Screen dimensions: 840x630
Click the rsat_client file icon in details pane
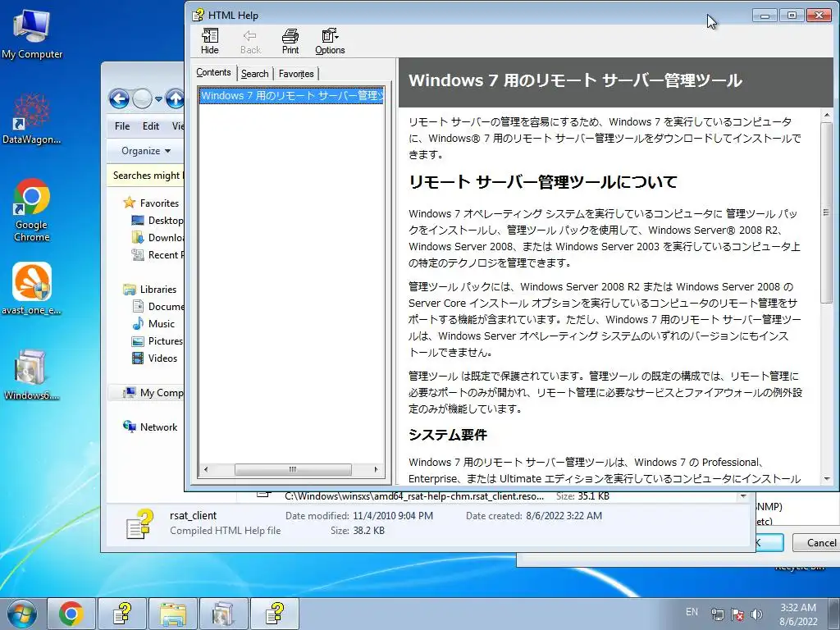click(x=139, y=524)
